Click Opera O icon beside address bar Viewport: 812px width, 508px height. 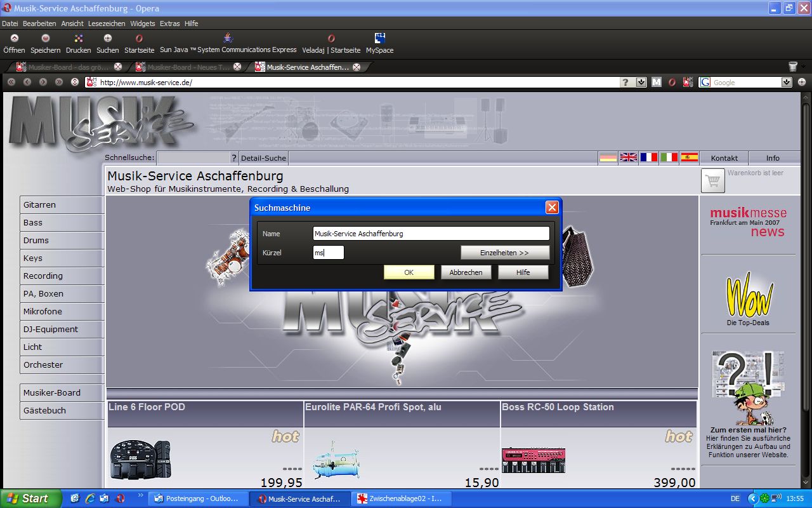tap(672, 82)
